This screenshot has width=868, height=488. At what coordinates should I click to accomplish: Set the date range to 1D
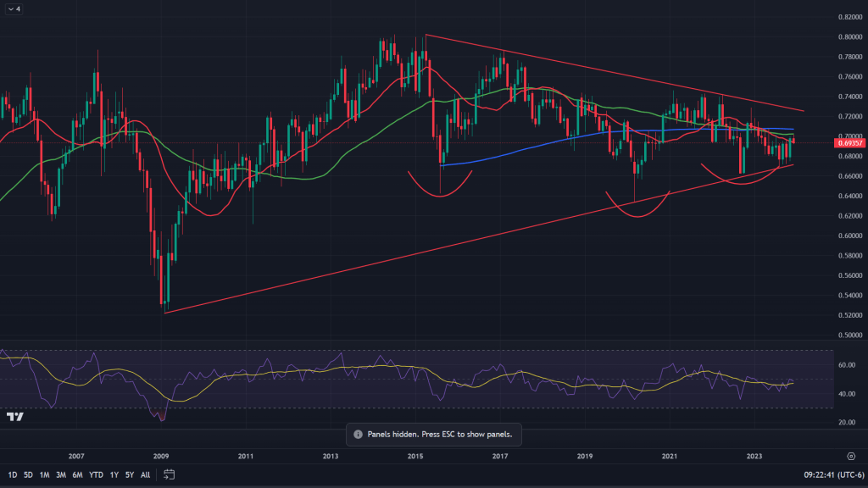tap(11, 474)
